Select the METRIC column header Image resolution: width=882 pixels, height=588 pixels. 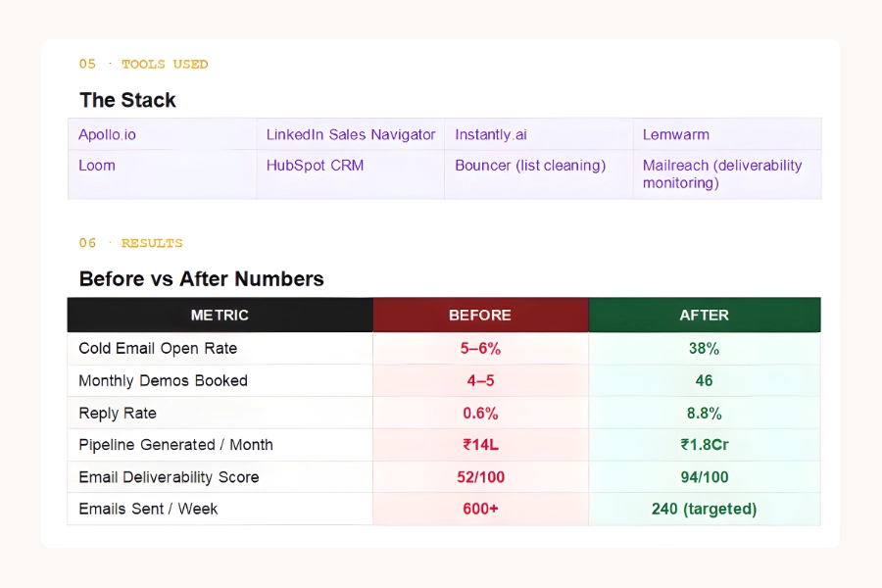coord(220,315)
